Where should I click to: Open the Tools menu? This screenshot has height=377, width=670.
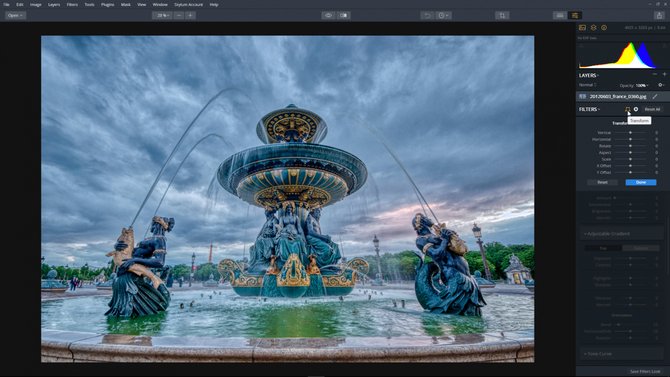click(89, 4)
